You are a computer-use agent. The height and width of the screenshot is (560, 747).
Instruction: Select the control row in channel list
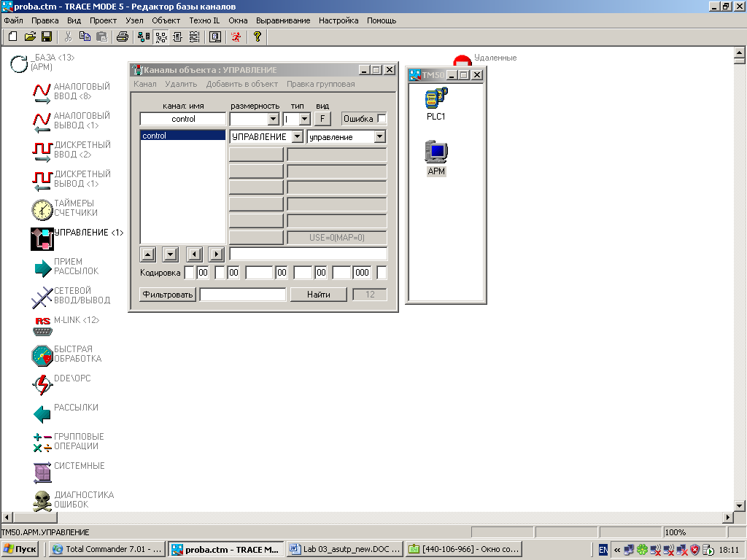coord(183,136)
